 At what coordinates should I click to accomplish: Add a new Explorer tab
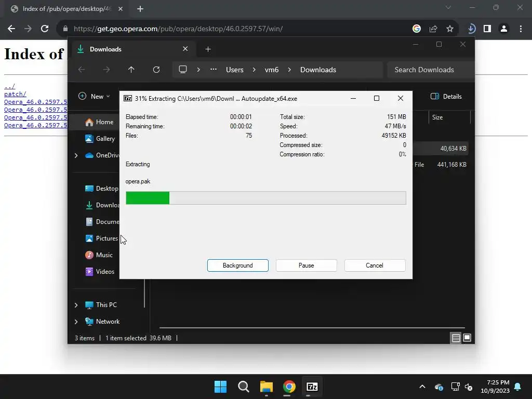[208, 49]
